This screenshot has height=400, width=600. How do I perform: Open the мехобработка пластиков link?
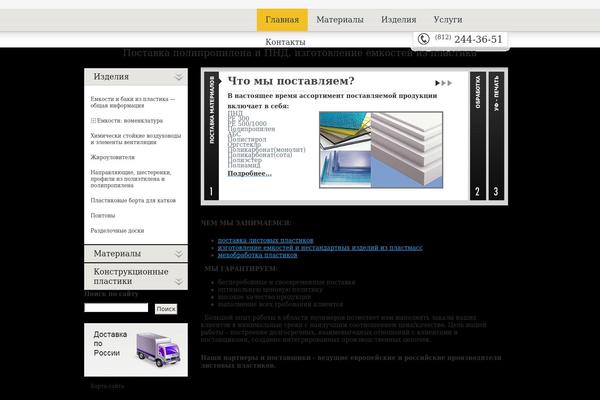point(257,255)
